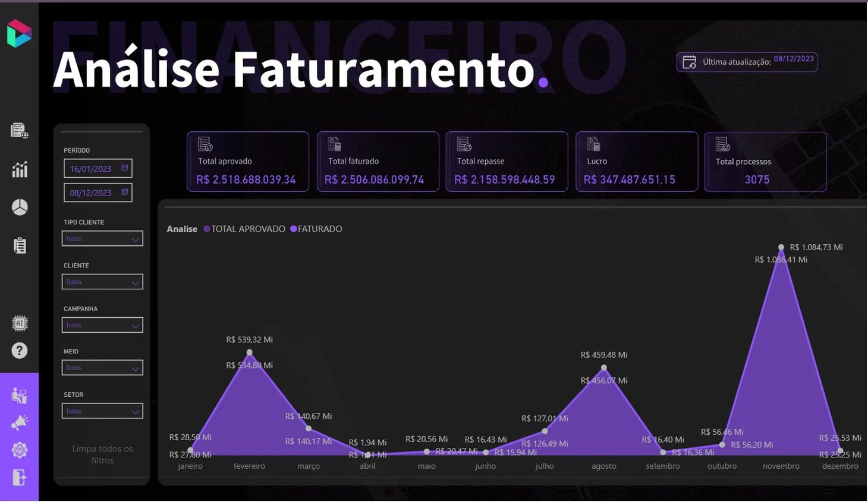
Task: Open help via the question mark icon
Action: coord(20,351)
